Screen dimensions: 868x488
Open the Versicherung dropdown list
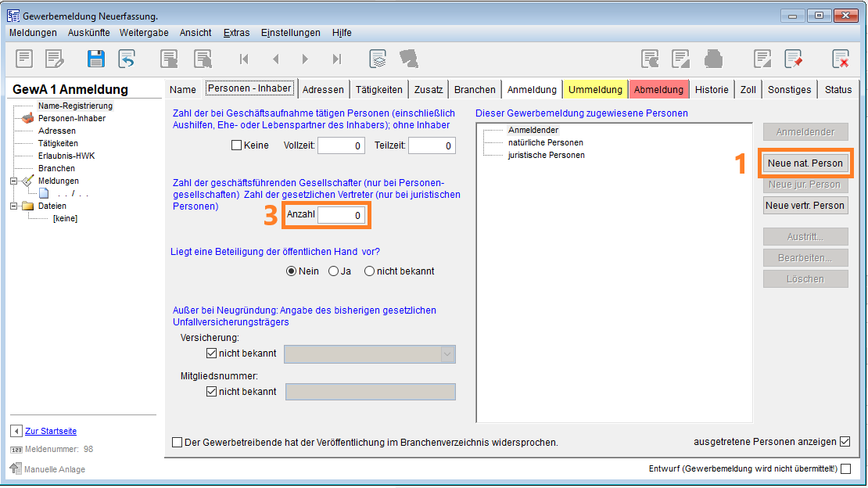click(448, 353)
